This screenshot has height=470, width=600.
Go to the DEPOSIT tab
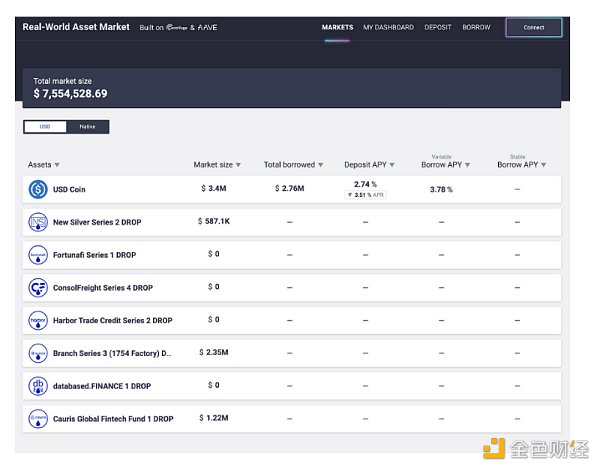pyautogui.click(x=438, y=28)
